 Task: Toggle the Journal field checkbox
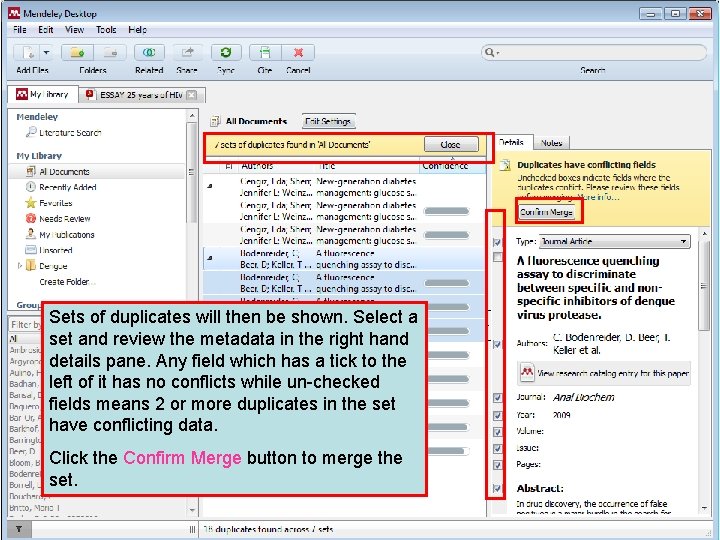pos(497,398)
